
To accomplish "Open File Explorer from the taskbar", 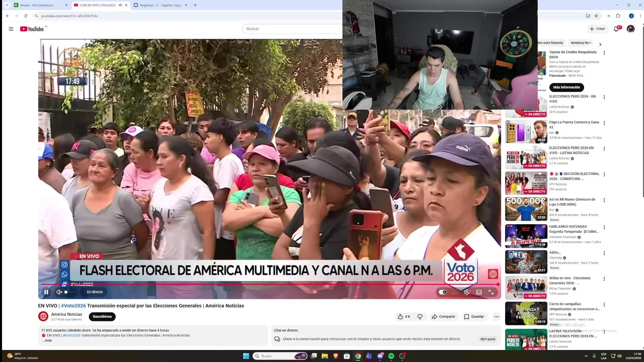I will coord(325,356).
